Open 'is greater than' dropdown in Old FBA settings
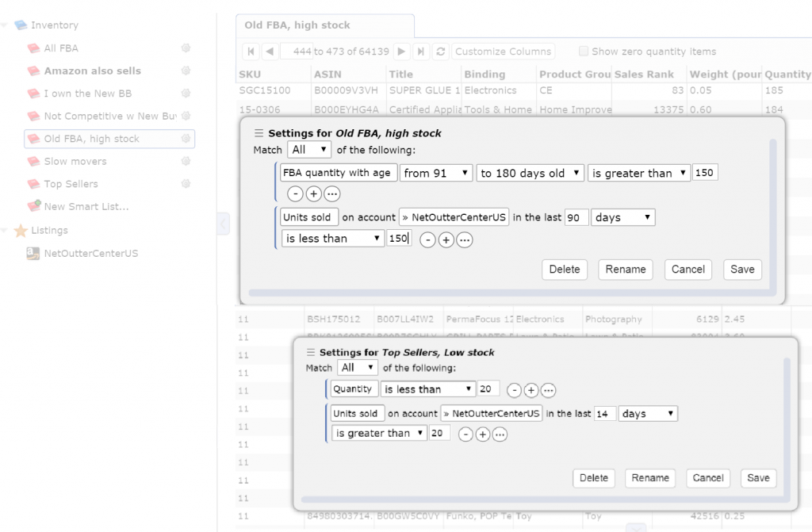Image resolution: width=812 pixels, height=532 pixels. [638, 173]
